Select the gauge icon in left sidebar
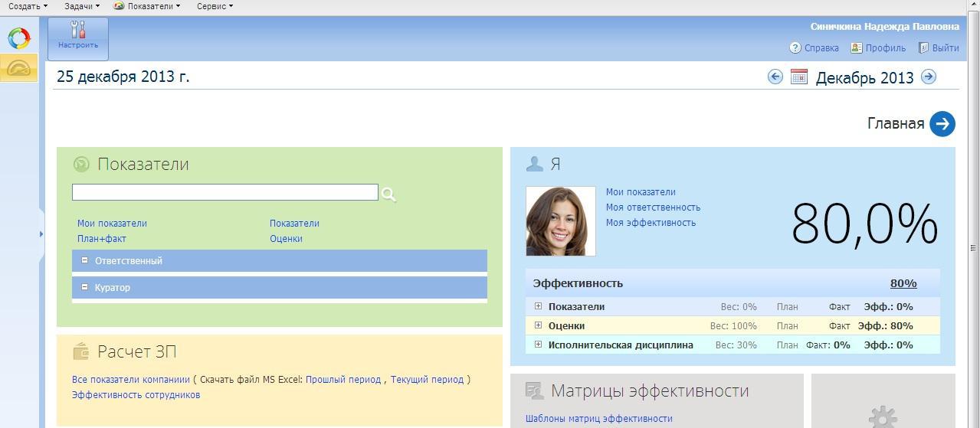The image size is (980, 428). [x=19, y=68]
